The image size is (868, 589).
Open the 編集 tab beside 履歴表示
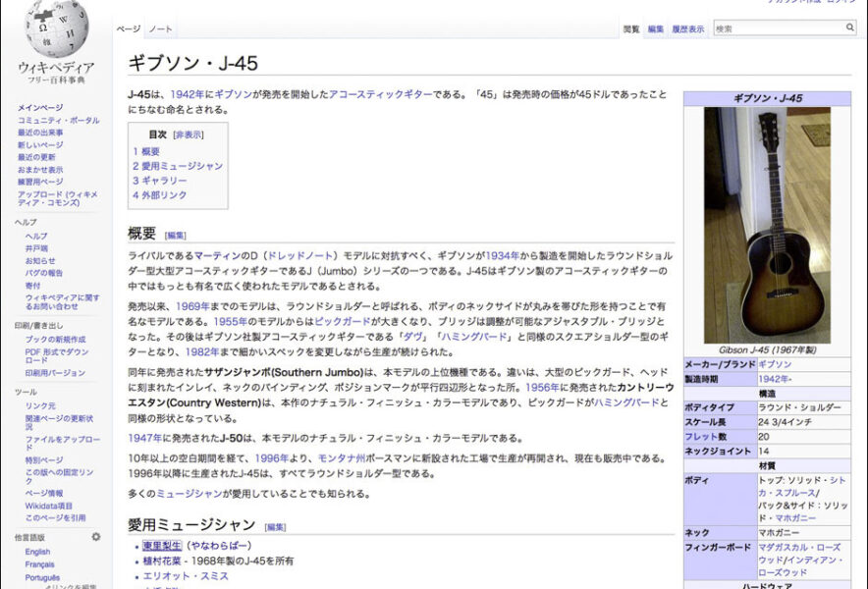(x=656, y=28)
